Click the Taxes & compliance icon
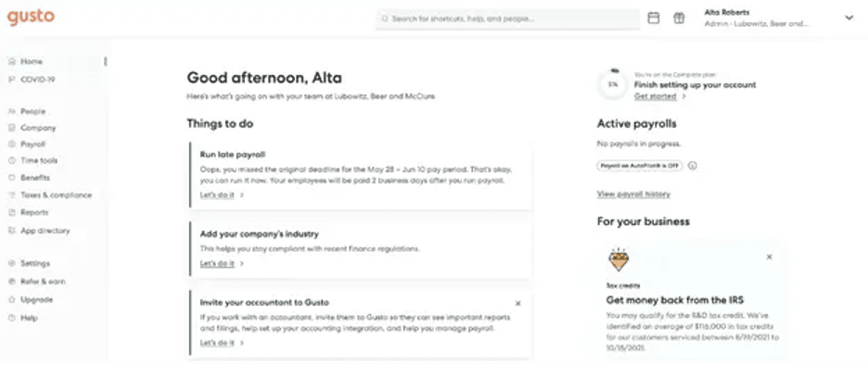This screenshot has height=365, width=868. tap(12, 195)
